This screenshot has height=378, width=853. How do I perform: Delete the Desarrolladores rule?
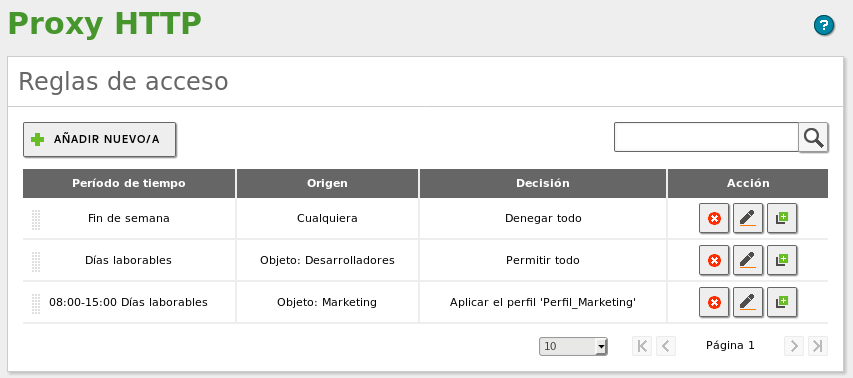coord(714,260)
